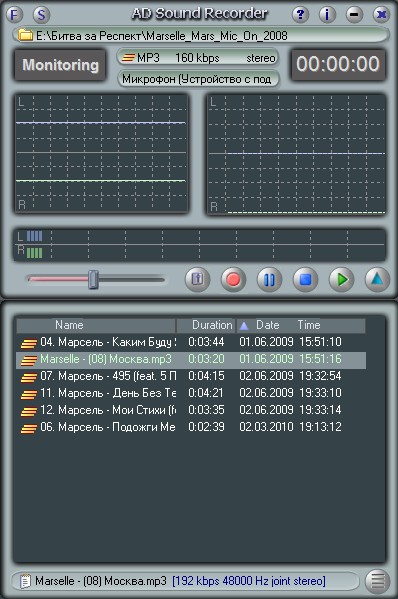398x599 pixels.
Task: Select file 06. Марсель - Подожги
Action: (191, 427)
